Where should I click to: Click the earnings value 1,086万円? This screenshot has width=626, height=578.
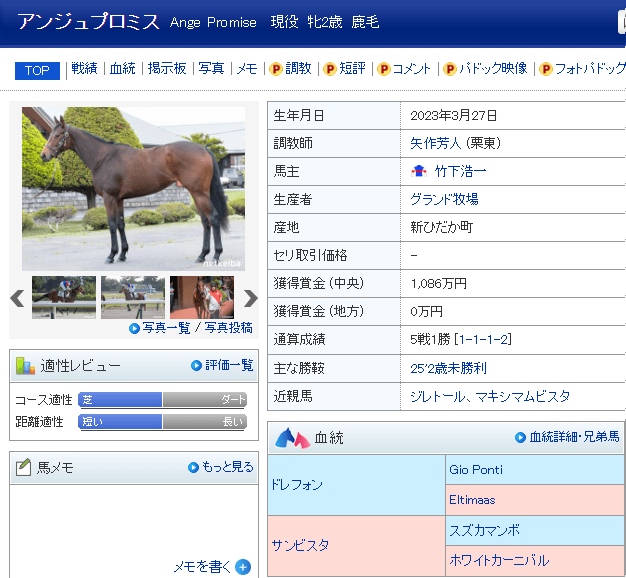click(438, 284)
